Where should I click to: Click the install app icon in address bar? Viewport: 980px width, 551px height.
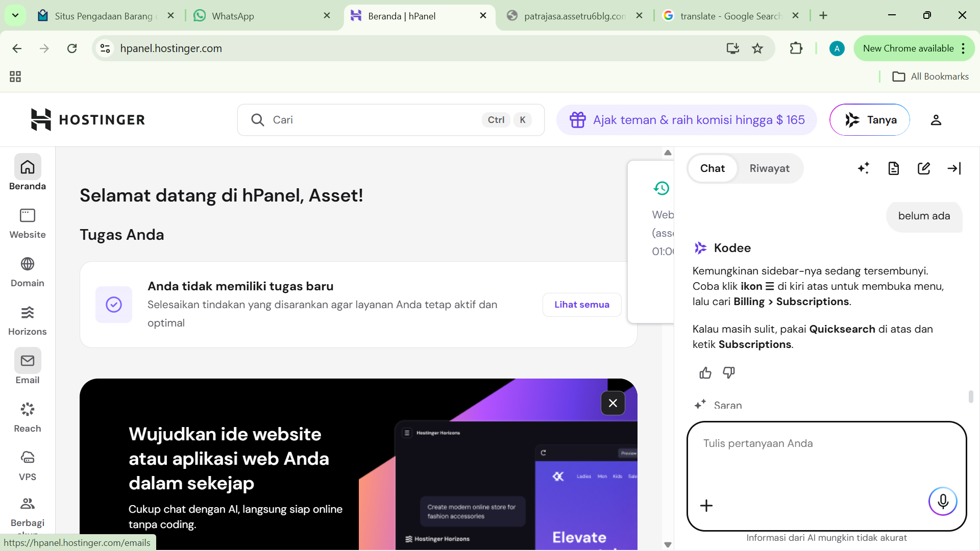(x=733, y=48)
